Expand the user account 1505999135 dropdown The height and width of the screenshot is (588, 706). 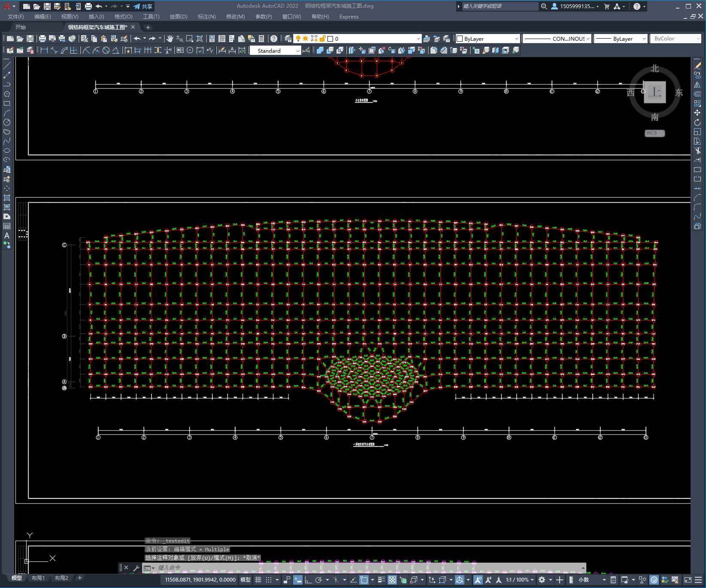(x=575, y=6)
